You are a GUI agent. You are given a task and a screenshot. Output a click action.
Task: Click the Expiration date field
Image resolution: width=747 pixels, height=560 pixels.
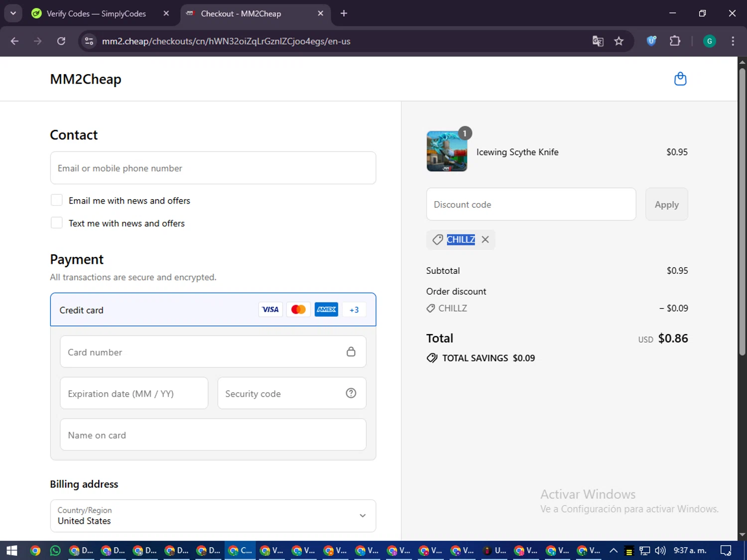pos(134,393)
